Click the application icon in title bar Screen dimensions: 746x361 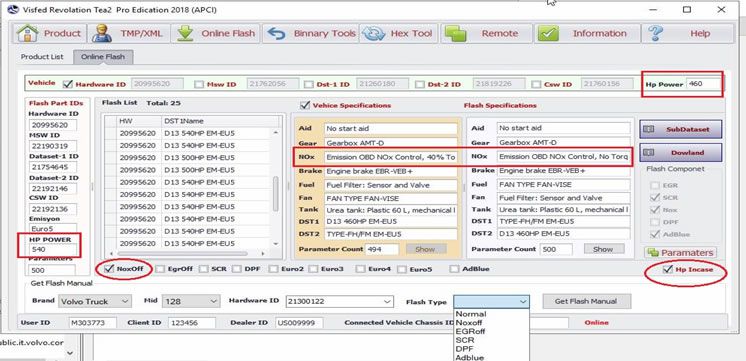pyautogui.click(x=14, y=10)
